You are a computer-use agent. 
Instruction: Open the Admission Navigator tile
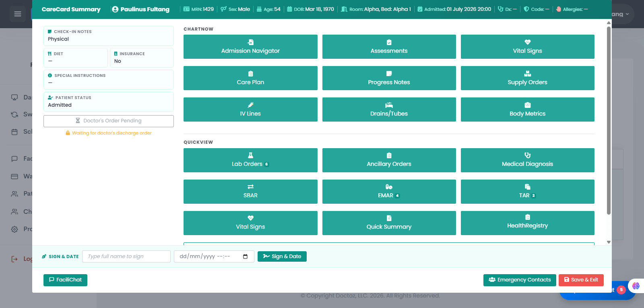[250, 47]
